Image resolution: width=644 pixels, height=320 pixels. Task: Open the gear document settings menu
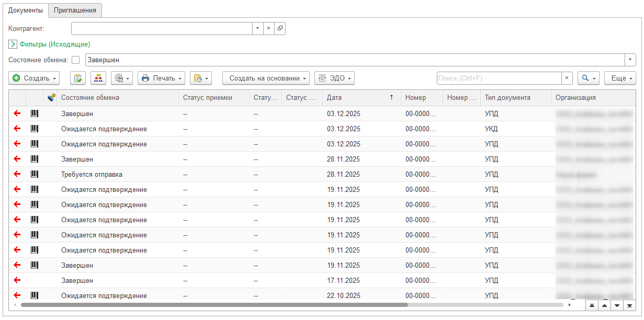(122, 78)
